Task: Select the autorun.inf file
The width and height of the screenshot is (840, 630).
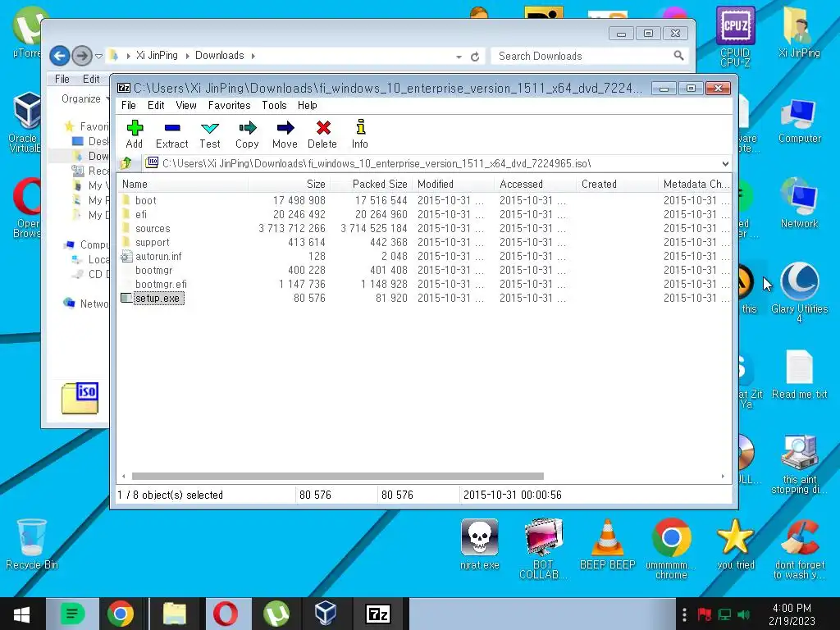Action: click(158, 256)
